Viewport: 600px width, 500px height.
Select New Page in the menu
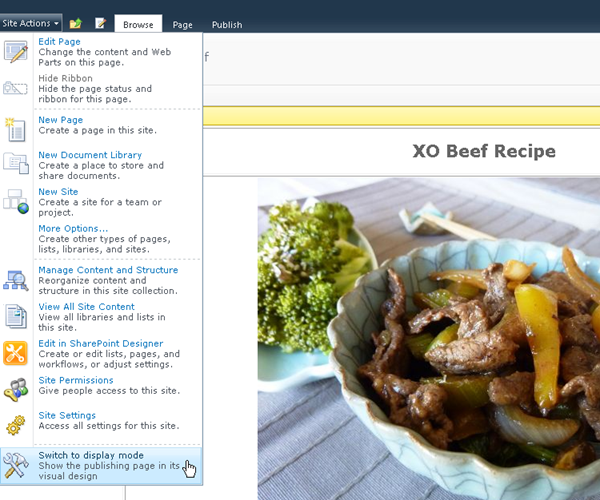pos(101,125)
